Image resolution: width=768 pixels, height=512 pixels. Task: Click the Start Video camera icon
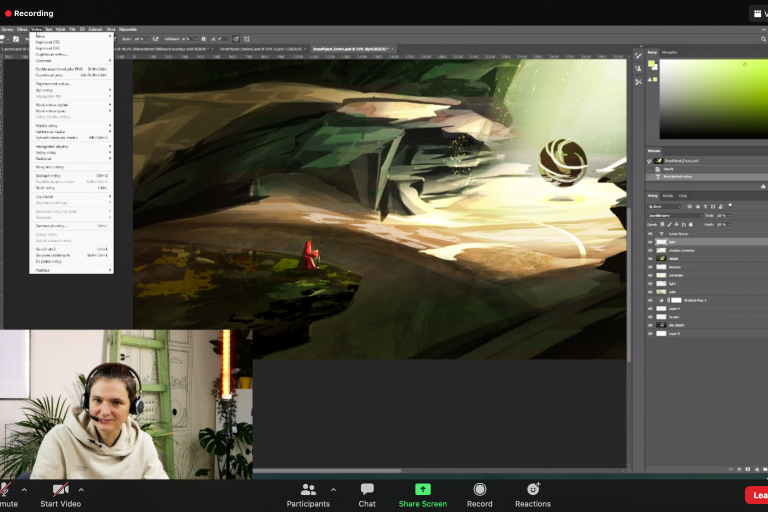click(61, 489)
